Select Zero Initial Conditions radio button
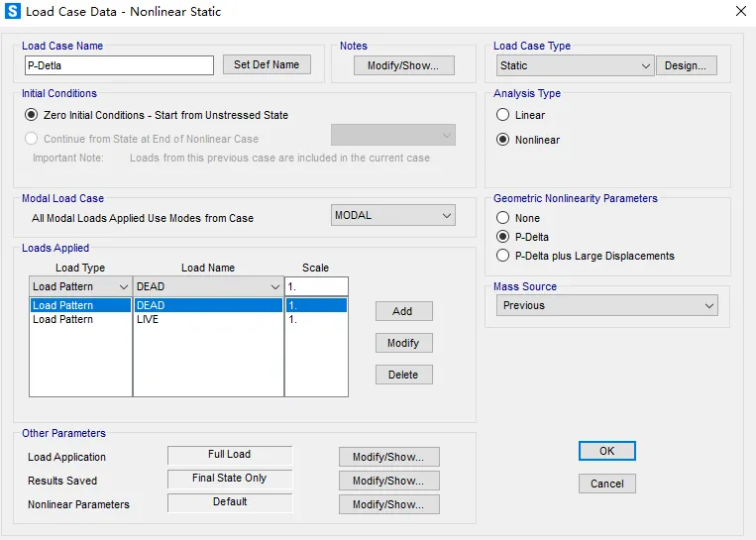 point(32,115)
